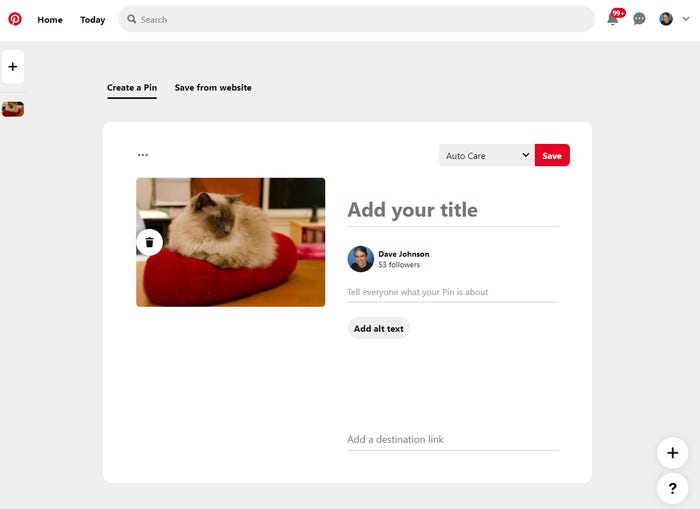Open the notifications bell icon

click(x=613, y=19)
